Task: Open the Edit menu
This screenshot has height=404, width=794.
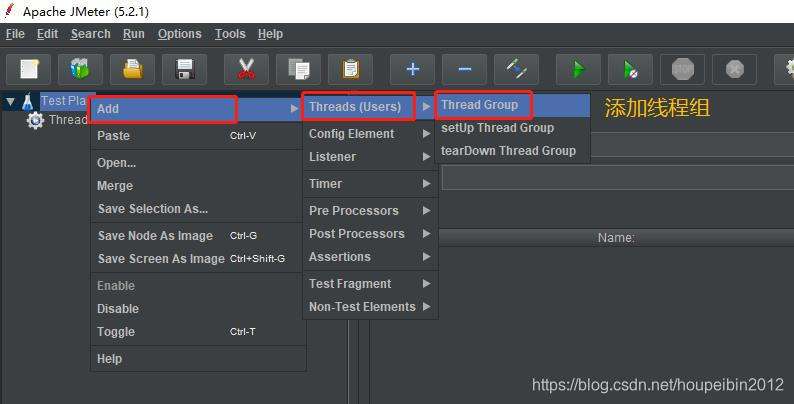Action: click(x=47, y=34)
